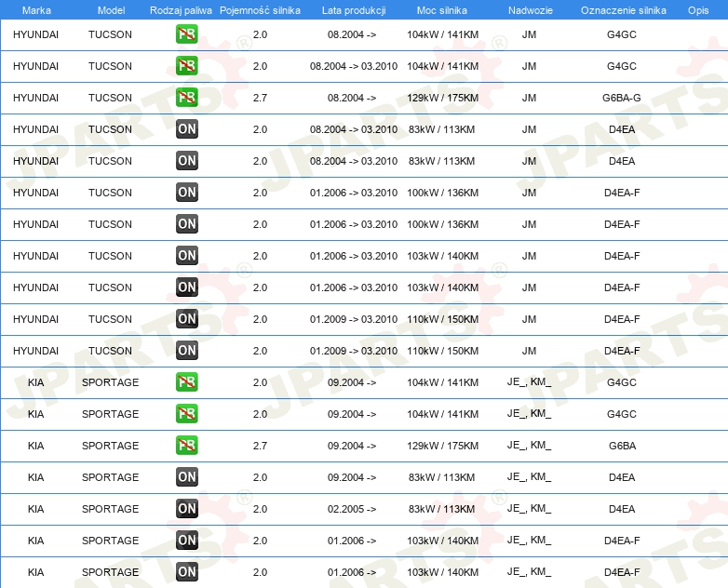Viewport: 728px width, 588px height.
Task: Select 09.2004 -> in Sportage D4EA row
Action: 352,477
